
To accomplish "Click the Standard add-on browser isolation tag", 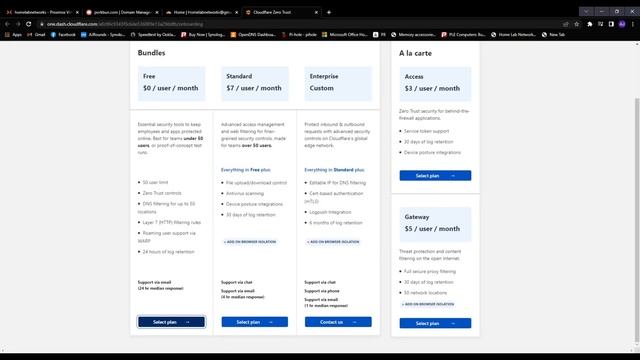I will click(x=250, y=242).
